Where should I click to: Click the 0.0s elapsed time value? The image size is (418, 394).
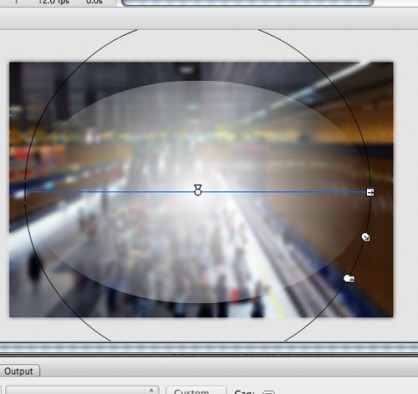point(94,2)
